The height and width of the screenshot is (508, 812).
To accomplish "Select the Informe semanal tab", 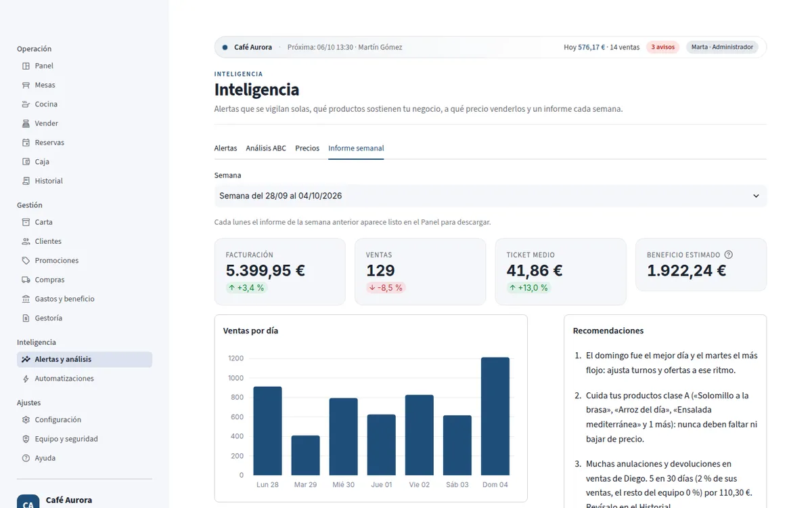I will tap(356, 148).
